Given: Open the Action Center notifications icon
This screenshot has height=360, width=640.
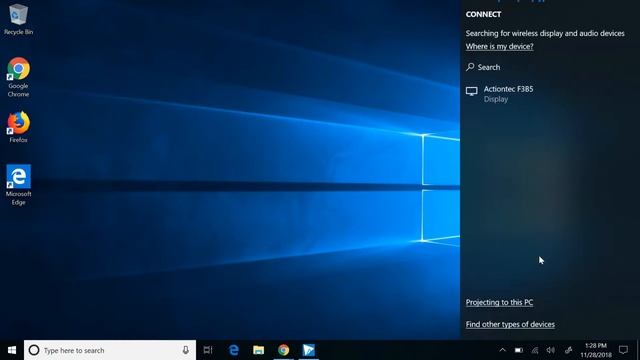Looking at the screenshot, I should point(623,350).
